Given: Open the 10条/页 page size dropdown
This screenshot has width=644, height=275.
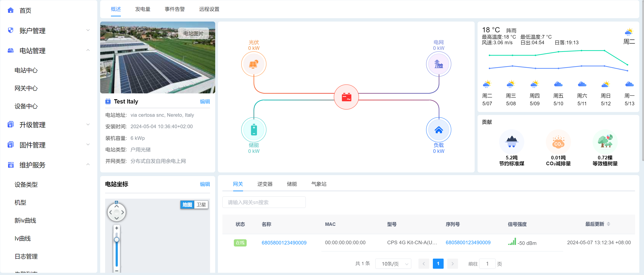Looking at the screenshot, I should (x=393, y=264).
